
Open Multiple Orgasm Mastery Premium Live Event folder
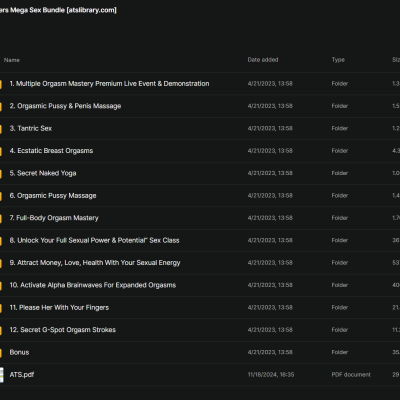tap(109, 84)
